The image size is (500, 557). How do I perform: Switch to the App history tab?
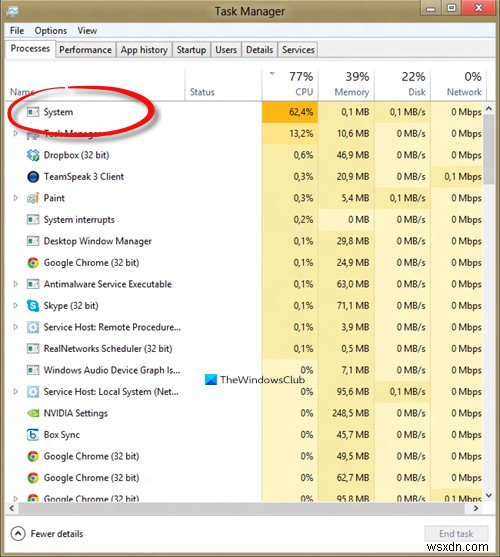144,50
